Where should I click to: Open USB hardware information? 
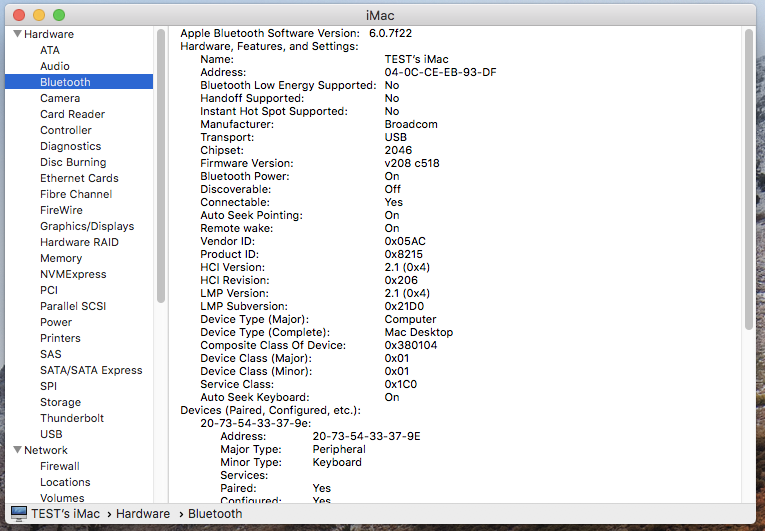[51, 434]
